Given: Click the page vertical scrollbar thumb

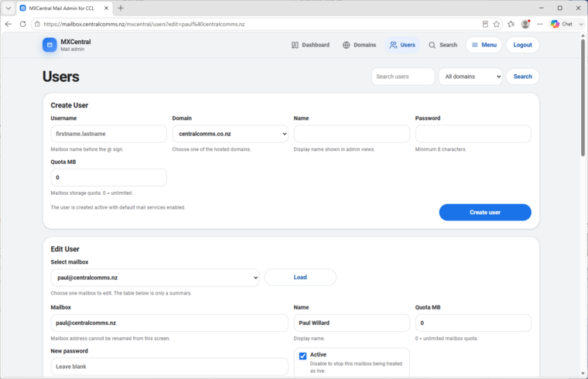Looking at the screenshot, I should (x=583, y=97).
